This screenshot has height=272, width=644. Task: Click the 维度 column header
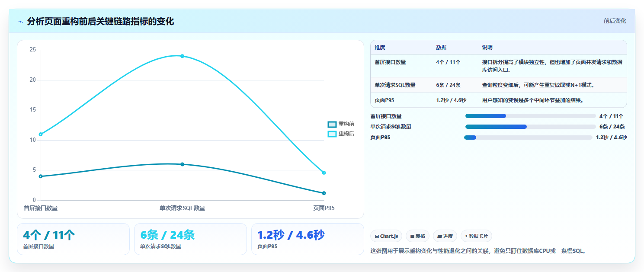(x=380, y=48)
